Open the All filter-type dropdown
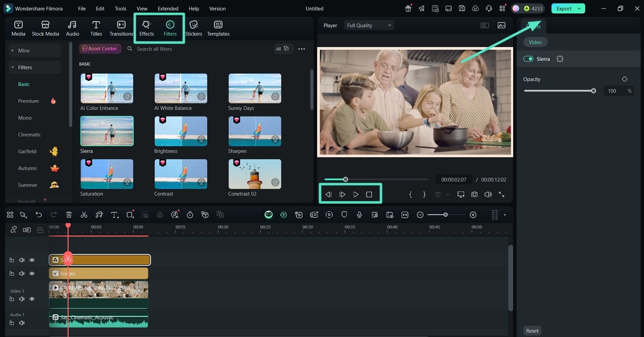This screenshot has height=337, width=644. [283, 48]
